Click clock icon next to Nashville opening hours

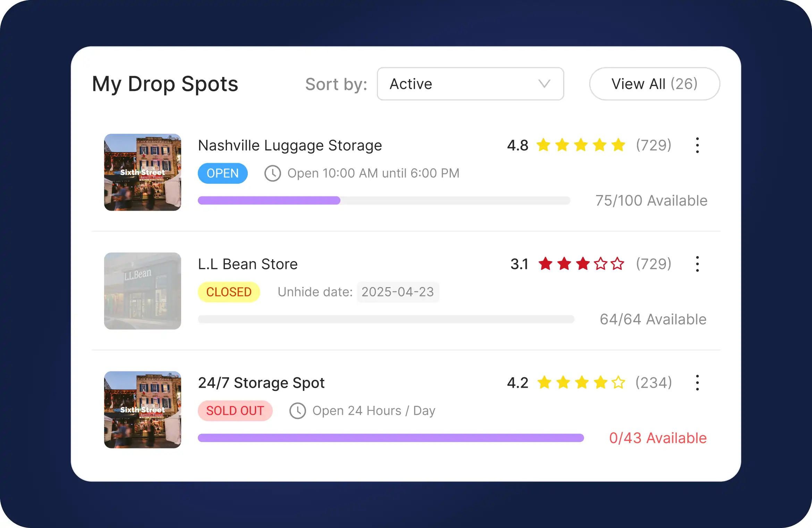click(x=273, y=173)
